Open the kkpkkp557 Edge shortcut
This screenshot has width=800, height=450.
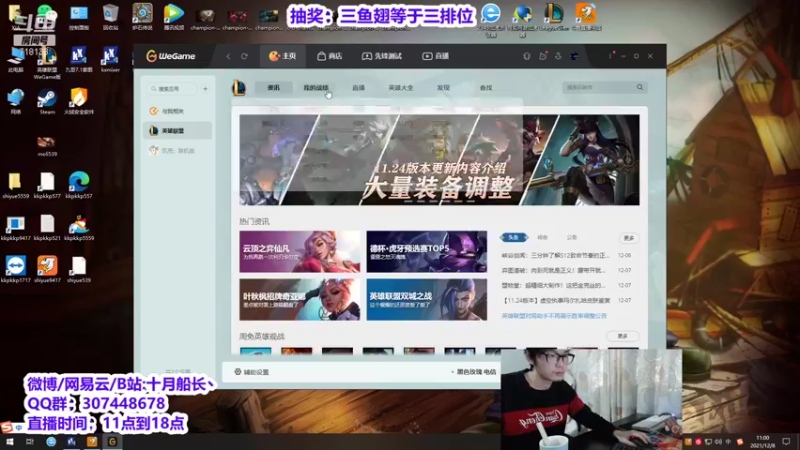point(79,186)
